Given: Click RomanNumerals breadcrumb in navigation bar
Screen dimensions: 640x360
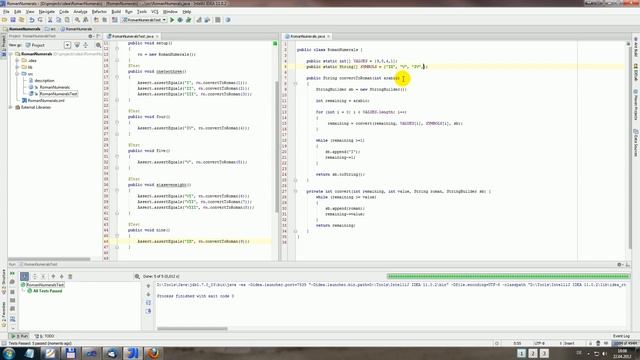Looking at the screenshot, I should (22, 29).
